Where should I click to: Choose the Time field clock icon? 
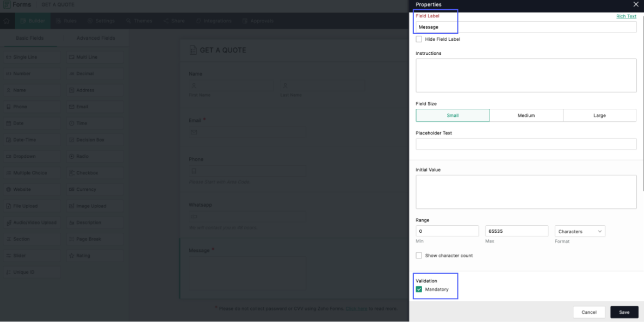[72, 123]
